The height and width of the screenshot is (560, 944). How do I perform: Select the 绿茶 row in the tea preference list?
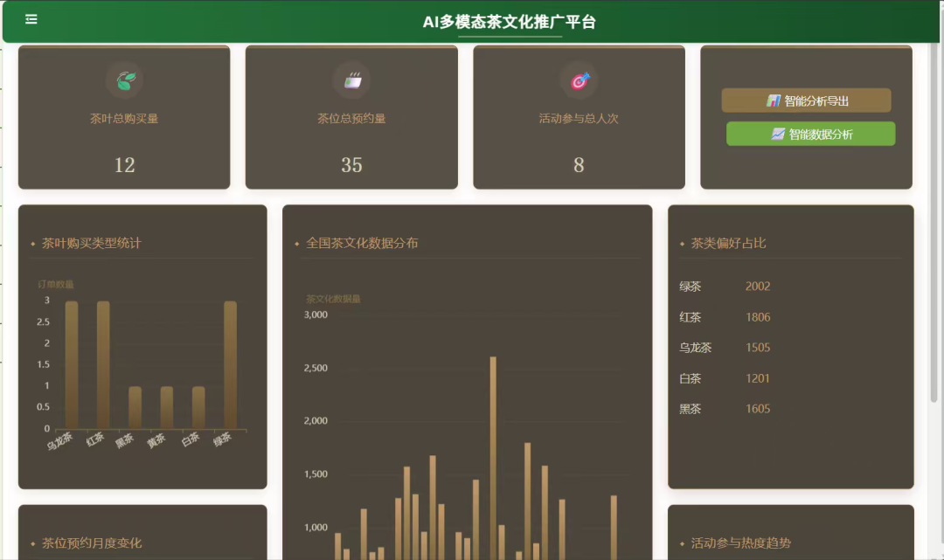(725, 287)
